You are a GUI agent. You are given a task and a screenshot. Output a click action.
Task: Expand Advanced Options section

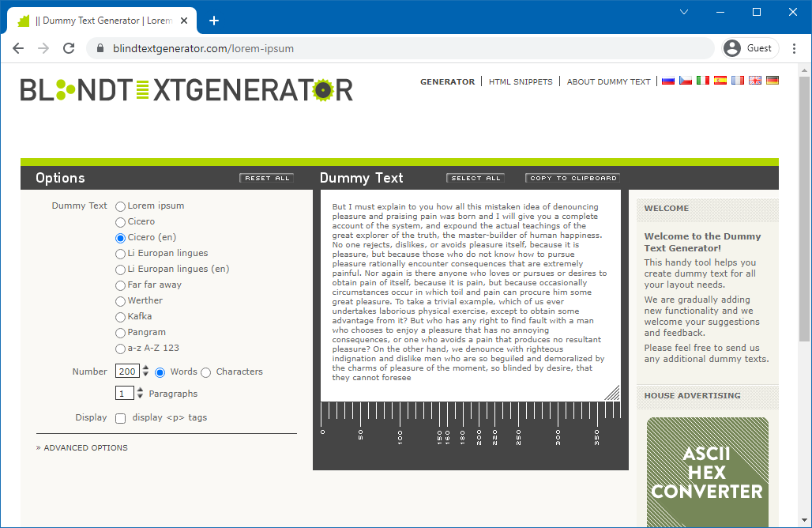pos(85,448)
